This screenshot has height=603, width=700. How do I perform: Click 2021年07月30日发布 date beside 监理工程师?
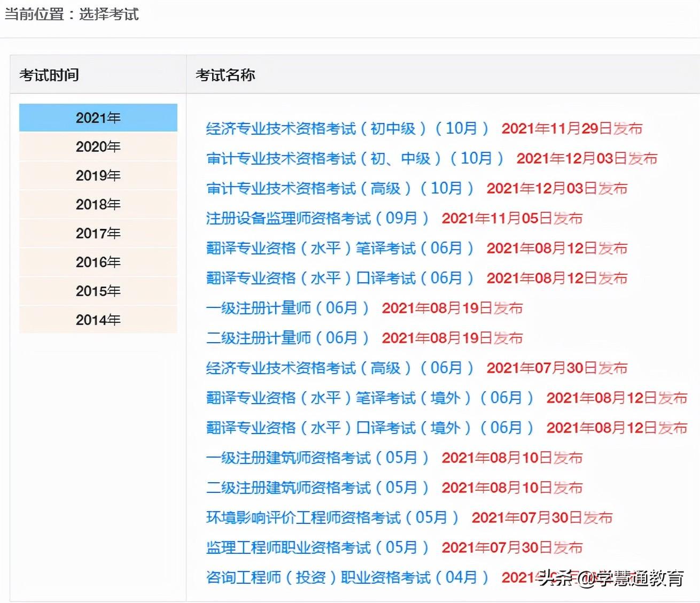coord(512,547)
